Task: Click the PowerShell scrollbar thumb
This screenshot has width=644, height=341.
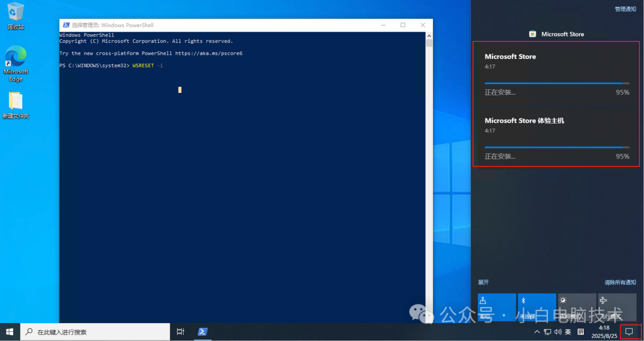Action: point(429,43)
